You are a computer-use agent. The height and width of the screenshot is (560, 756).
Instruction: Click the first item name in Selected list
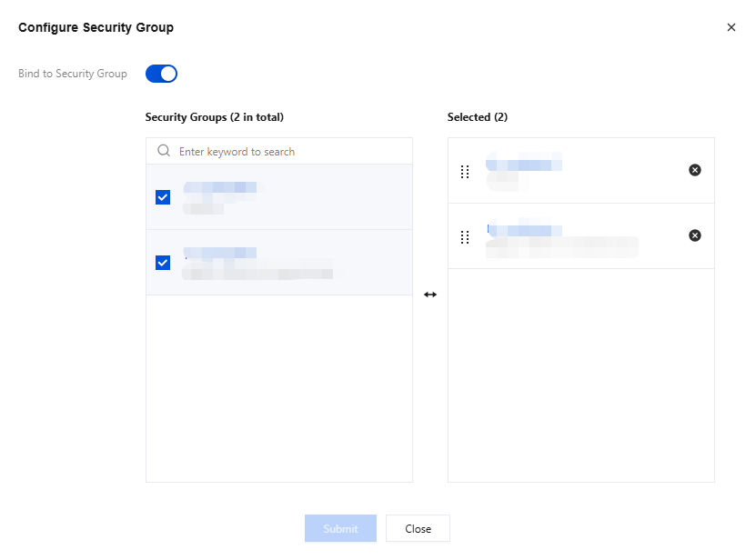(523, 165)
